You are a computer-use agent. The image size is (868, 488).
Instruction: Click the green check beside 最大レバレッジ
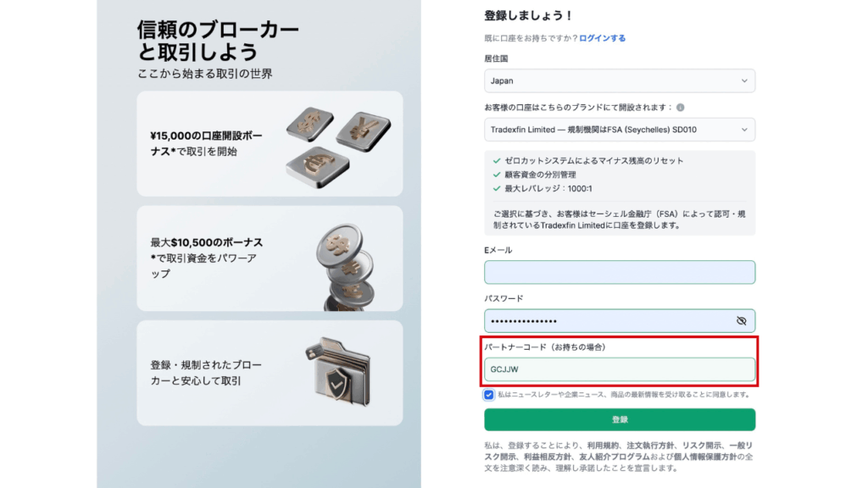point(497,188)
